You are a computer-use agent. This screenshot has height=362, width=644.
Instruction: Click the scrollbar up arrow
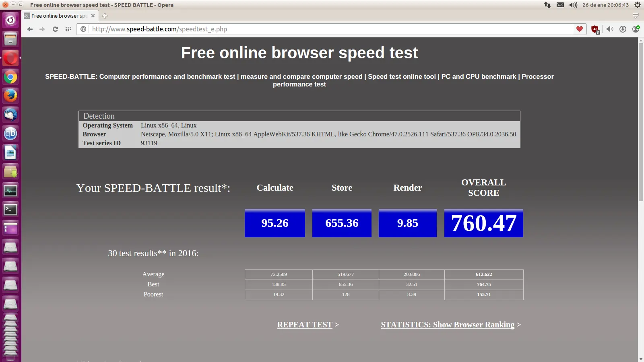pyautogui.click(x=641, y=40)
